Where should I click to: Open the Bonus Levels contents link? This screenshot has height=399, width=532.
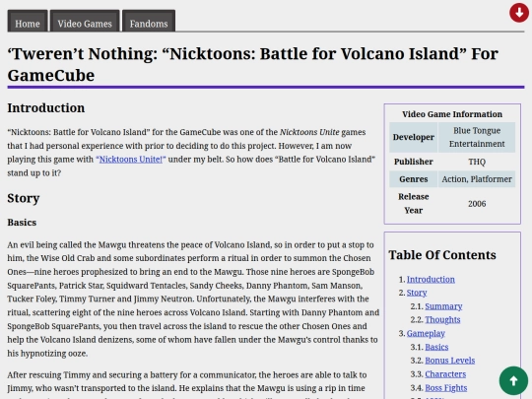pyautogui.click(x=450, y=361)
